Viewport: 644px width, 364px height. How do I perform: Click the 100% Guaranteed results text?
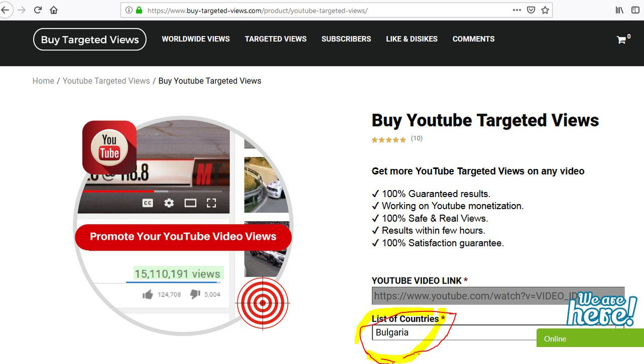pyautogui.click(x=436, y=194)
